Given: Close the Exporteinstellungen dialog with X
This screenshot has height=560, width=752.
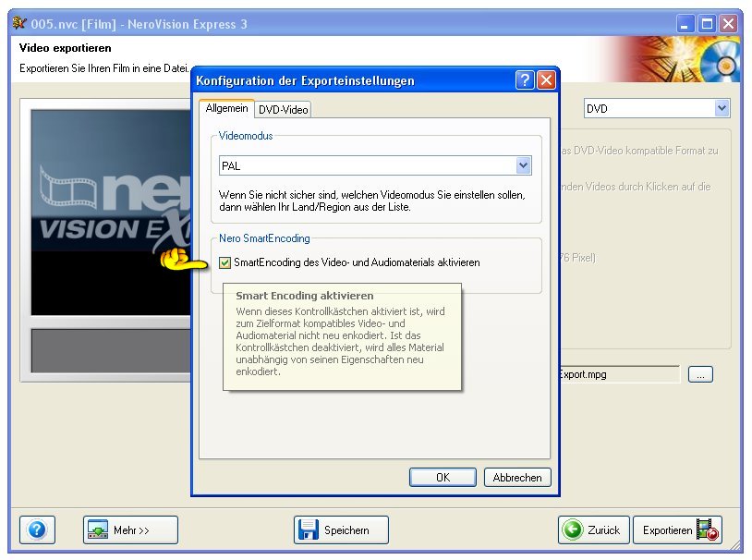Looking at the screenshot, I should (546, 80).
